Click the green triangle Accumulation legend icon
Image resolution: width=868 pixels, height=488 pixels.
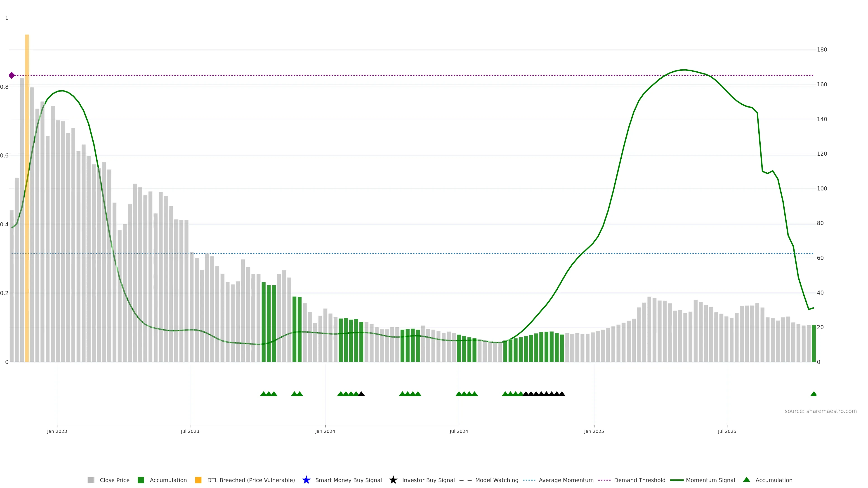click(x=746, y=480)
